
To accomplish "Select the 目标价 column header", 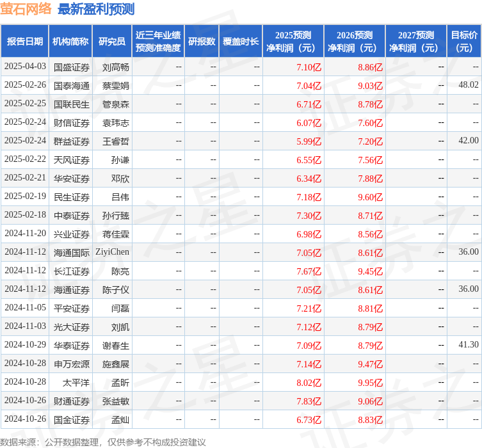I will (x=464, y=42).
